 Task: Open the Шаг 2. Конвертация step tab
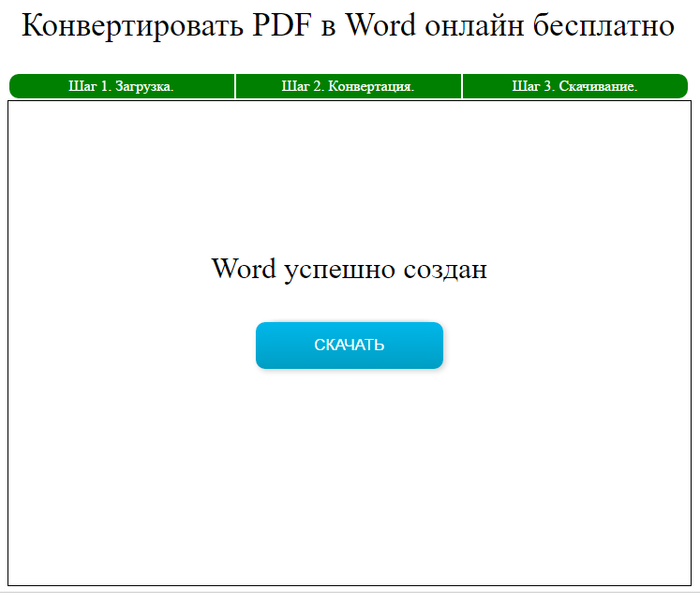click(349, 86)
